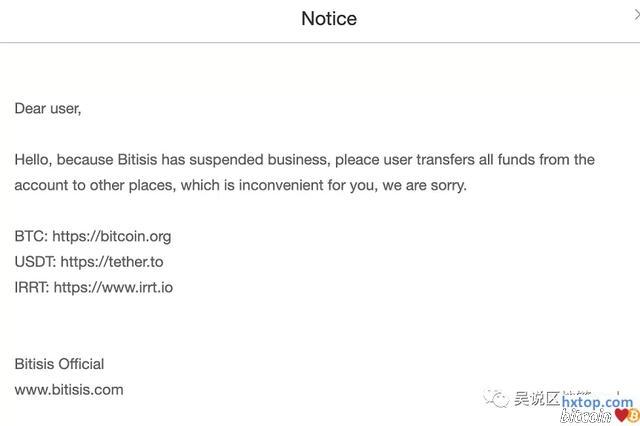Click the hxtop.com blue watermark text

[598, 402]
